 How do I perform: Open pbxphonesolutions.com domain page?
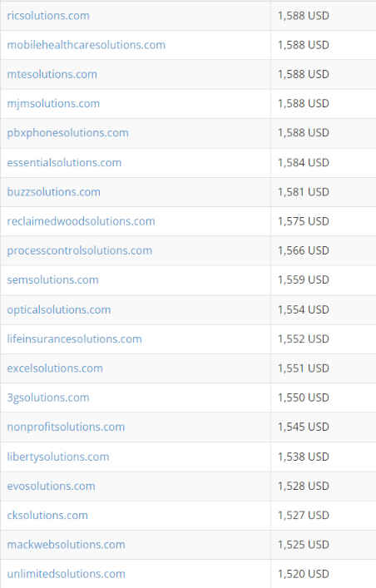(x=67, y=133)
